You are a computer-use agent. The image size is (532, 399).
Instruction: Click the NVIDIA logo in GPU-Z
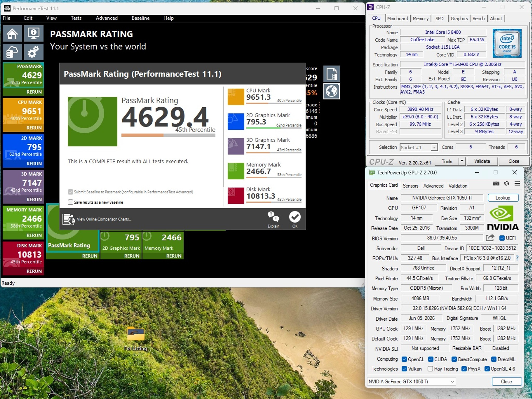point(503,218)
